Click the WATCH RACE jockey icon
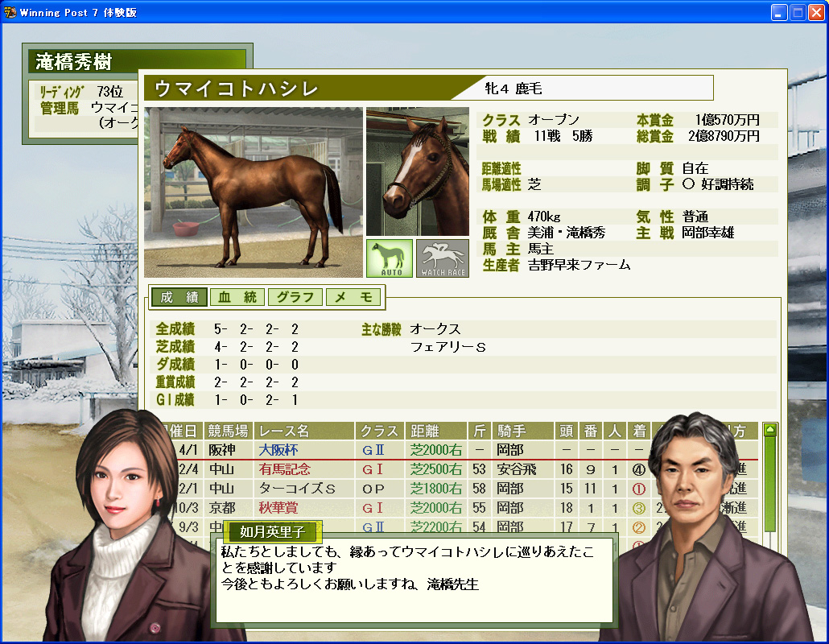The image size is (829, 644). pos(443,258)
